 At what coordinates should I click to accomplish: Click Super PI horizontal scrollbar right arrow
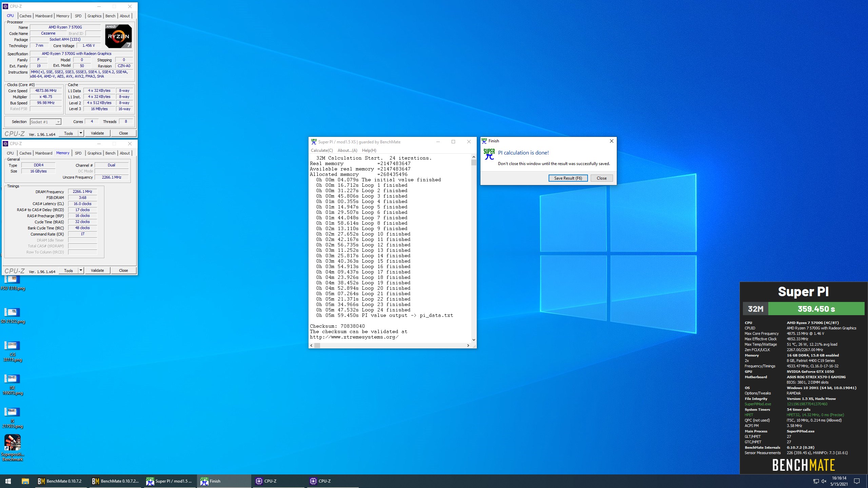click(468, 345)
